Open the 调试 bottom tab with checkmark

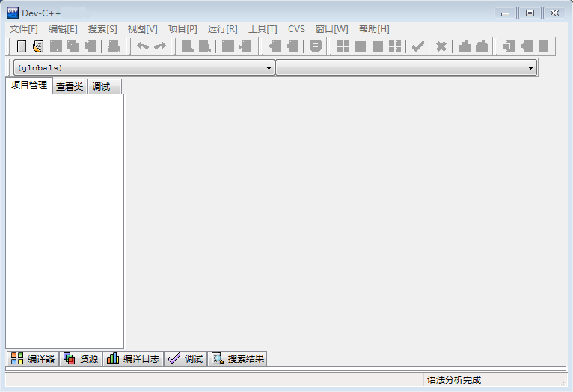pos(186,358)
